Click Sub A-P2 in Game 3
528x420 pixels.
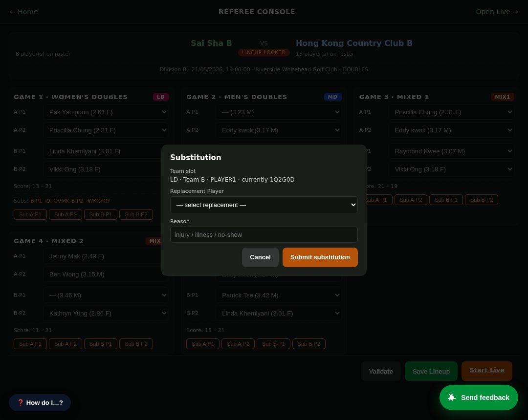(x=411, y=200)
